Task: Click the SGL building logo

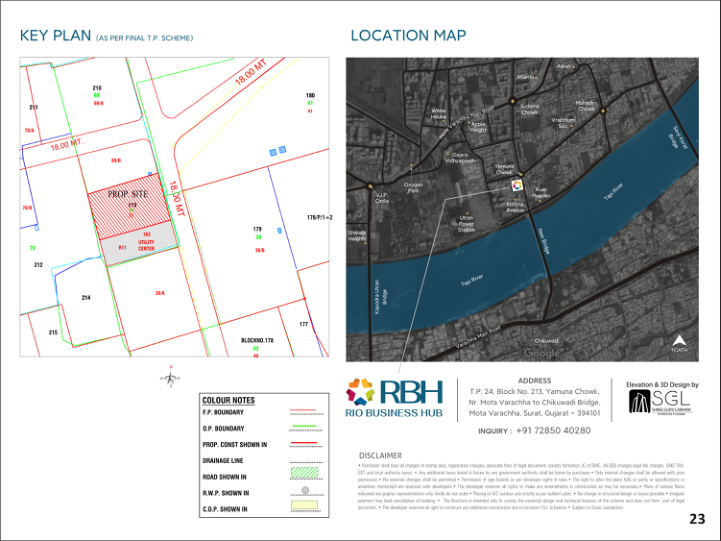Action: click(639, 402)
